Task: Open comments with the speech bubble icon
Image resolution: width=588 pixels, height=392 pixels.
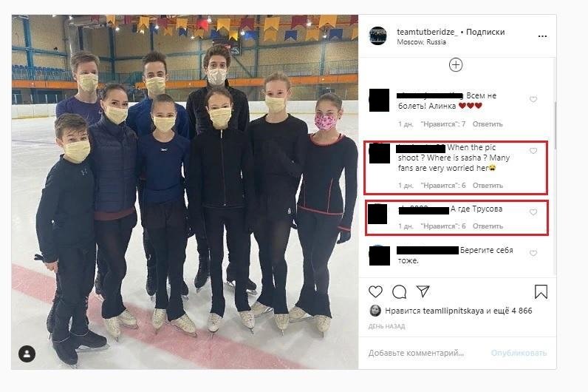Action: tap(400, 291)
